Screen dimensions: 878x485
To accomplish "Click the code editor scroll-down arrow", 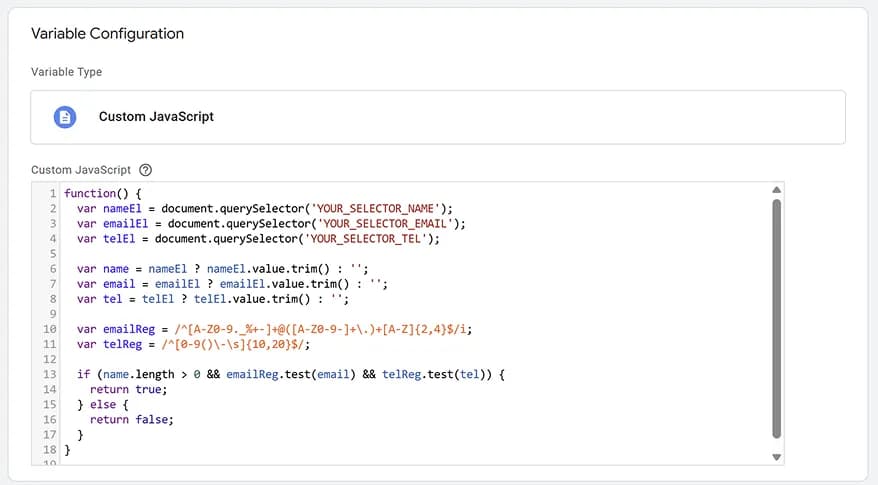I will pyautogui.click(x=776, y=457).
